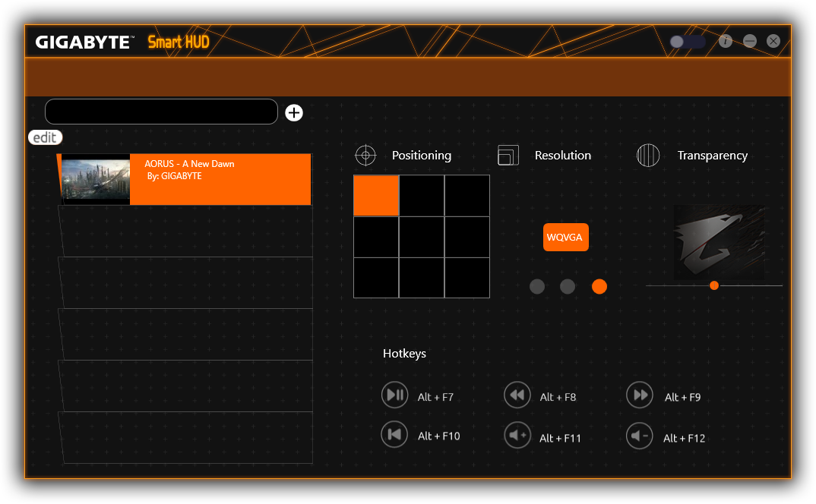Click the fast forward icon (Alt + F9)
Screen dimensions: 816x504
pos(640,395)
